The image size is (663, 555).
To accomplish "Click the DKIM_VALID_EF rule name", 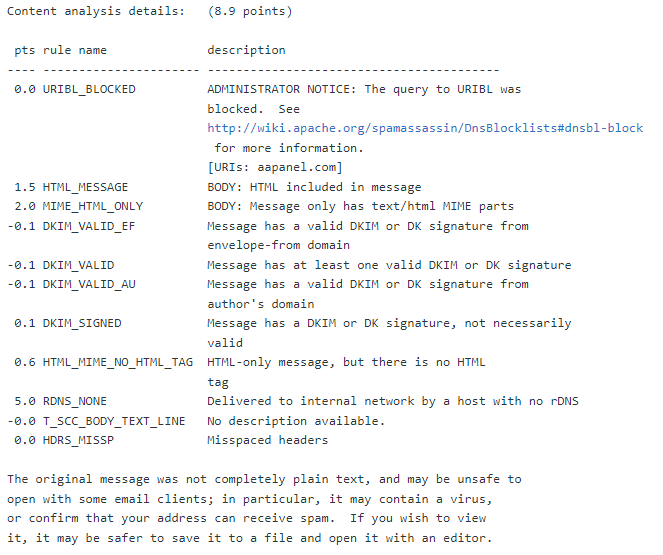I will click(x=89, y=226).
